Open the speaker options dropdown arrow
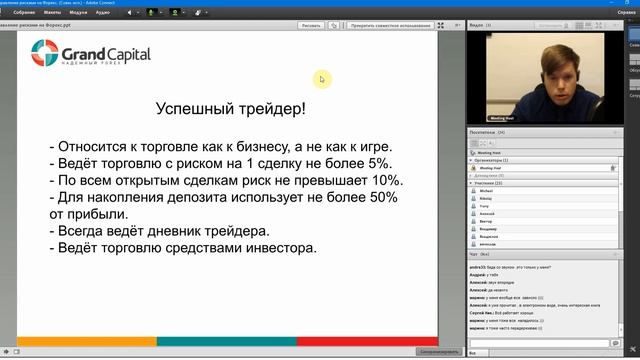This screenshot has width=640, height=360. pos(138,13)
